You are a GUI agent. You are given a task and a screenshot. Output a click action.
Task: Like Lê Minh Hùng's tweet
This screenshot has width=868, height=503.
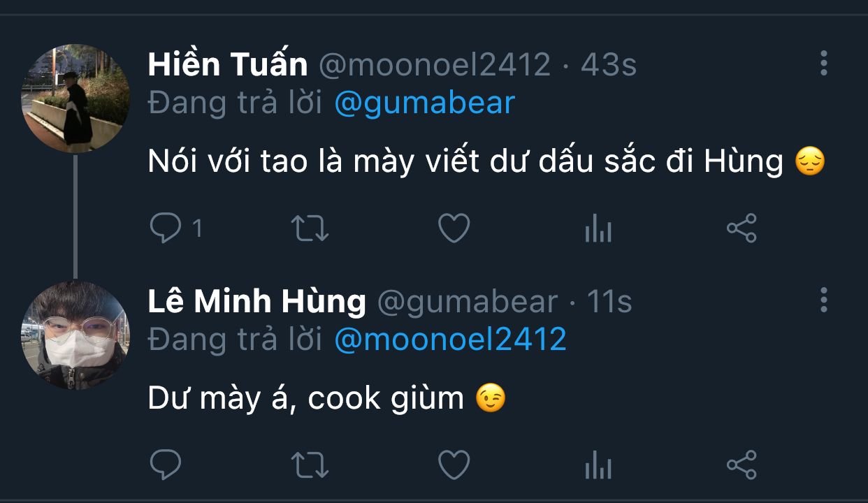[454, 465]
